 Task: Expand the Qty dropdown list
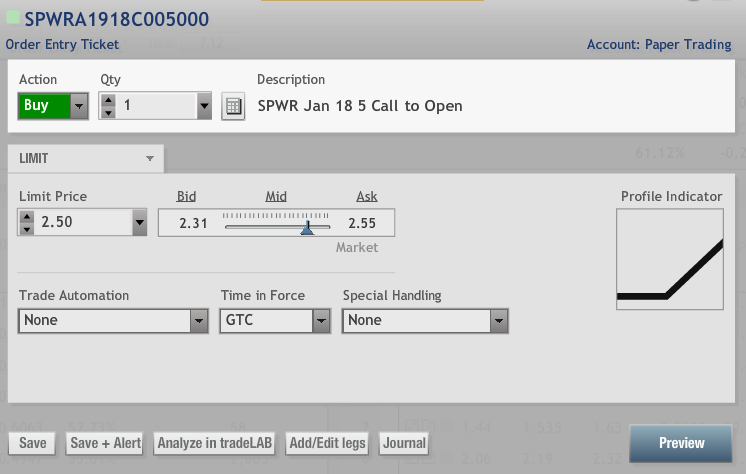tap(203, 106)
